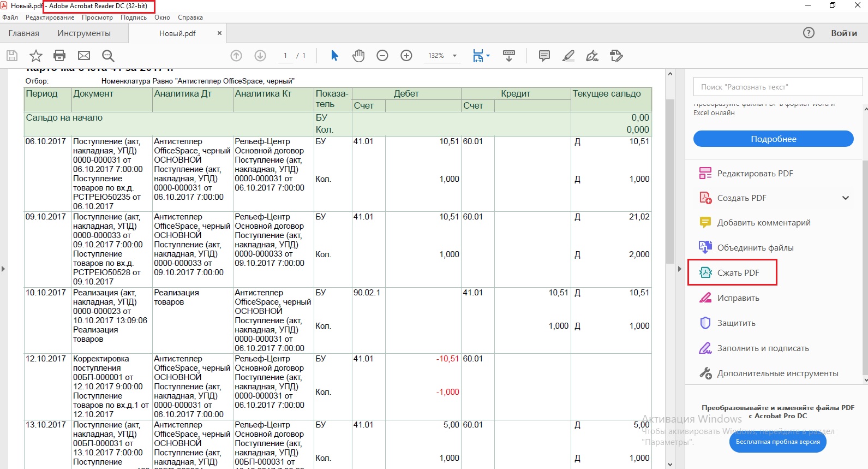The width and height of the screenshot is (868, 469).
Task: Add the file to favorites with star icon
Action: (36, 56)
